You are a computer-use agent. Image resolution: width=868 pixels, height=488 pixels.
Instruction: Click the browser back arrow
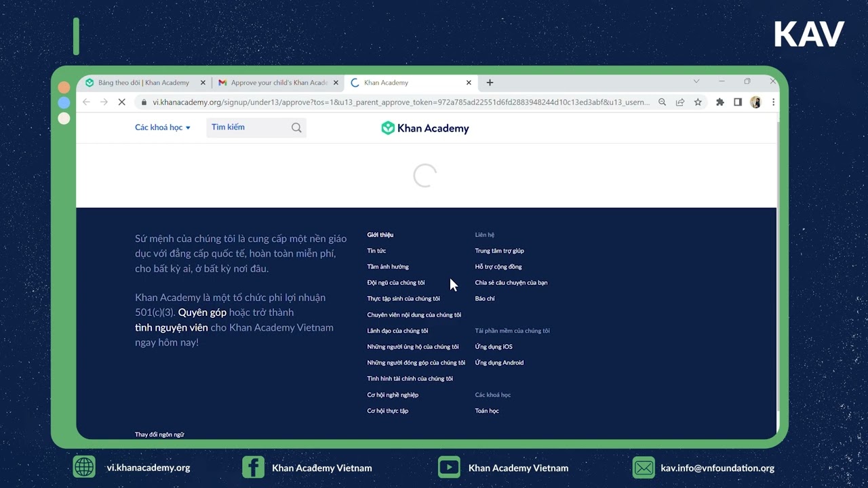point(86,102)
